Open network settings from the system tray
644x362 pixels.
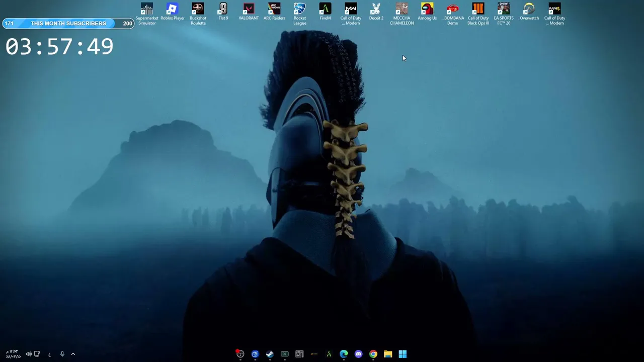coord(37,354)
